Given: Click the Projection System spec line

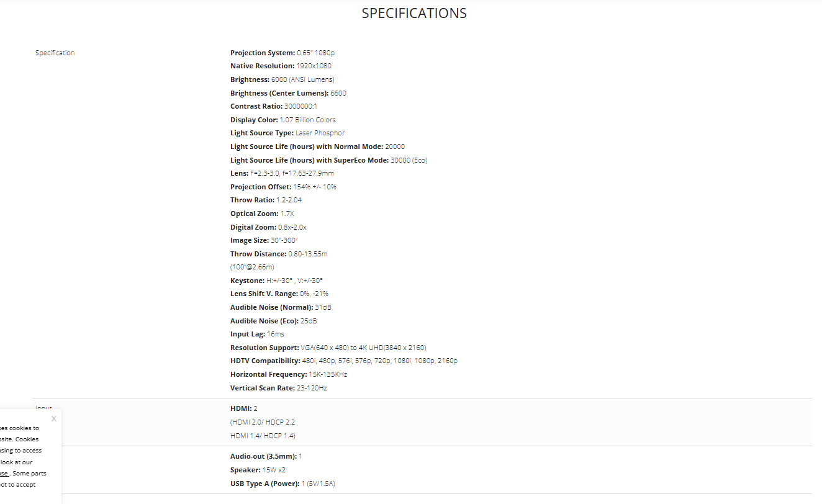Looking at the screenshot, I should coord(282,53).
